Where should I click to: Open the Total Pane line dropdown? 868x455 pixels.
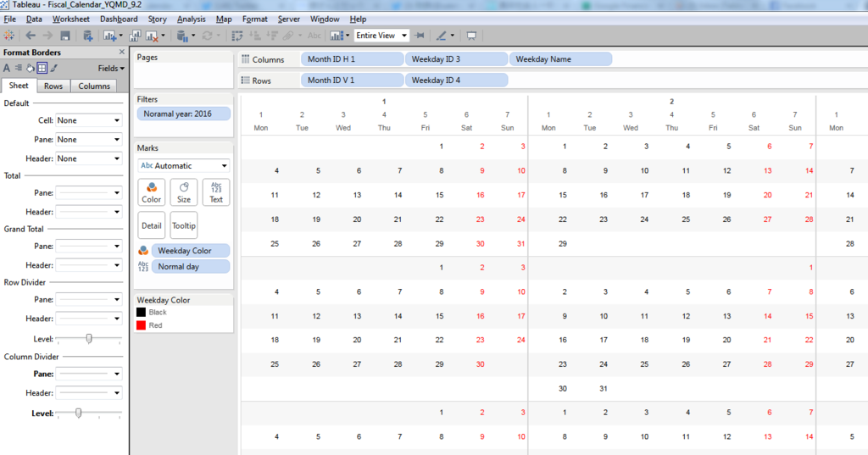click(x=88, y=192)
